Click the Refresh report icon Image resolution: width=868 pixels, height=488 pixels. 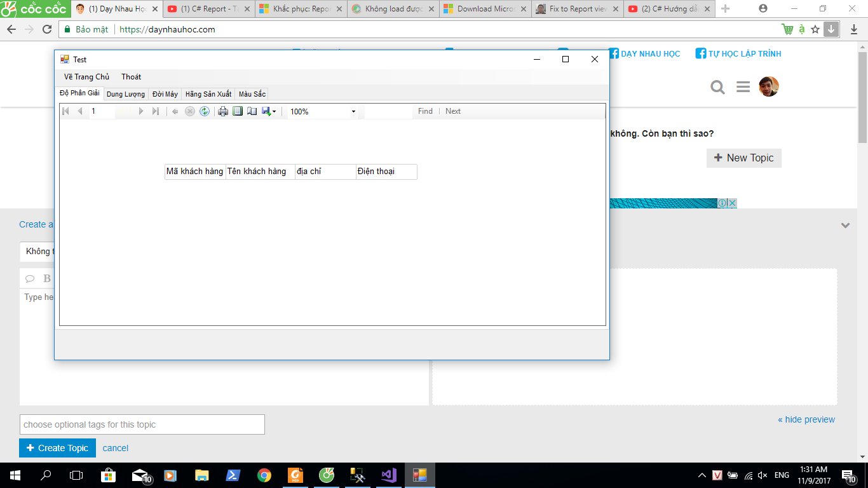(x=205, y=111)
